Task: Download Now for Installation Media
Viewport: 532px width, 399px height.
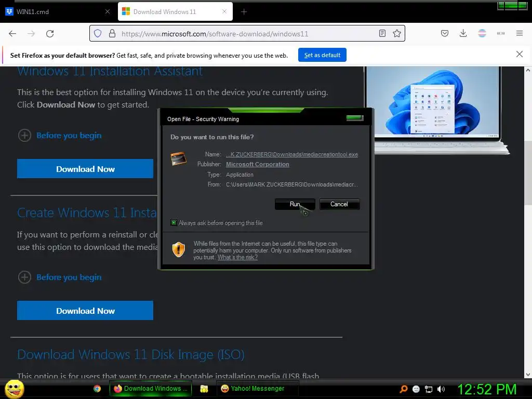Action: [x=85, y=311]
